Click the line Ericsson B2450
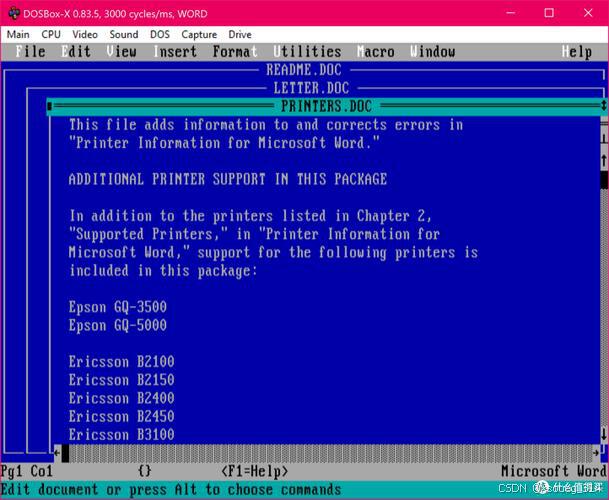 point(122,416)
